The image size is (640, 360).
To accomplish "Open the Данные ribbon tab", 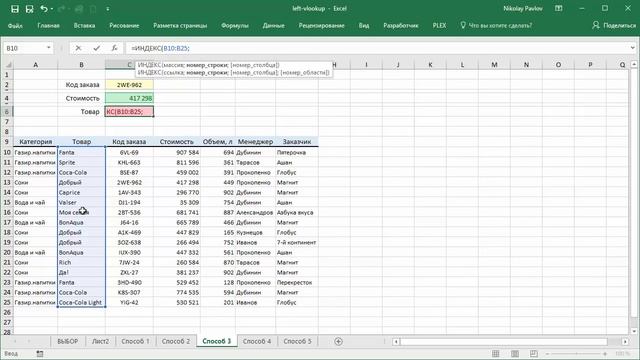I will [273, 25].
